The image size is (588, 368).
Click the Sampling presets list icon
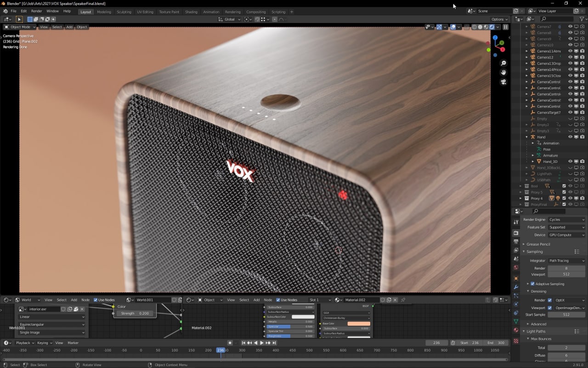tap(577, 252)
